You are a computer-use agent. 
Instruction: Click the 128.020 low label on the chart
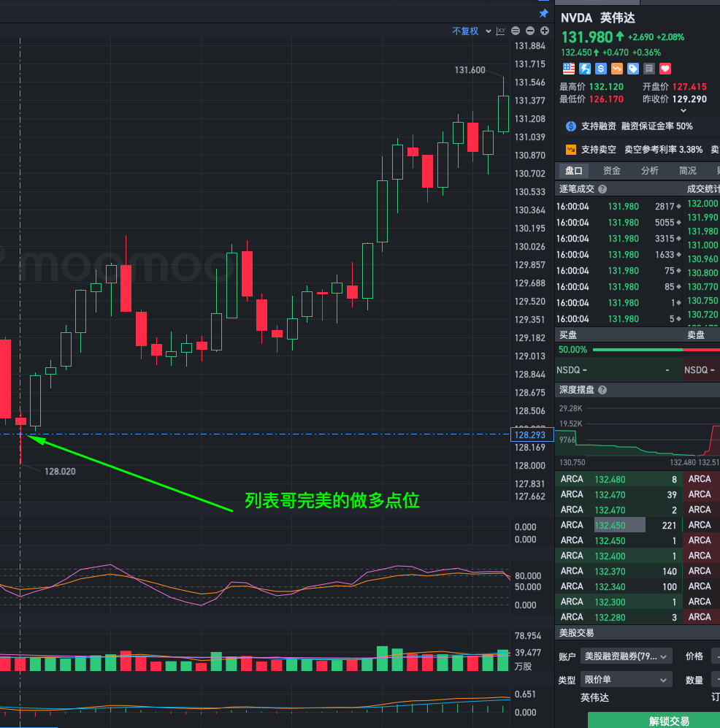tap(60, 471)
